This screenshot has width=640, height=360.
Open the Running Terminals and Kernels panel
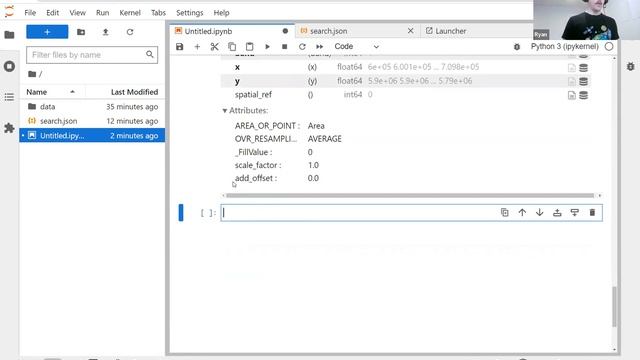click(9, 66)
